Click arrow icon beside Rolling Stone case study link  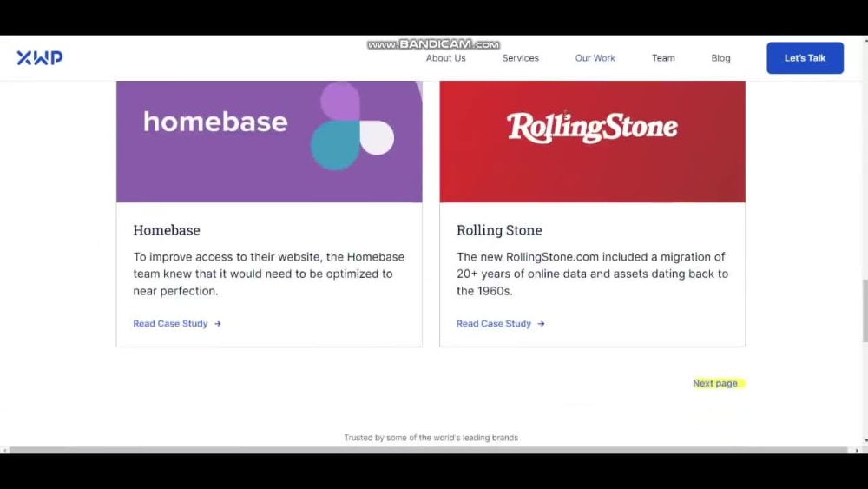[541, 324]
